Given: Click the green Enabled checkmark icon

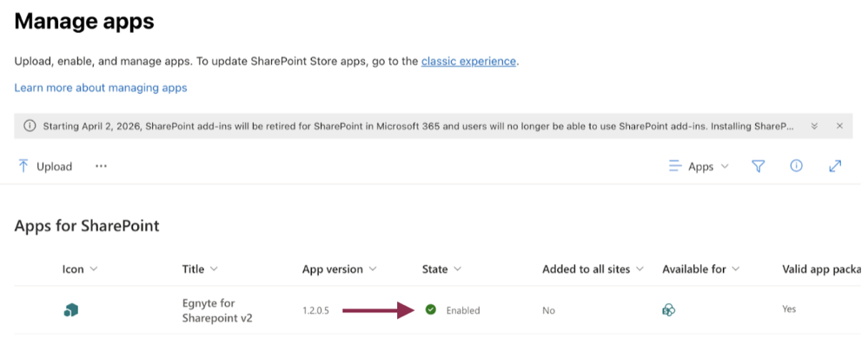Looking at the screenshot, I should point(430,310).
